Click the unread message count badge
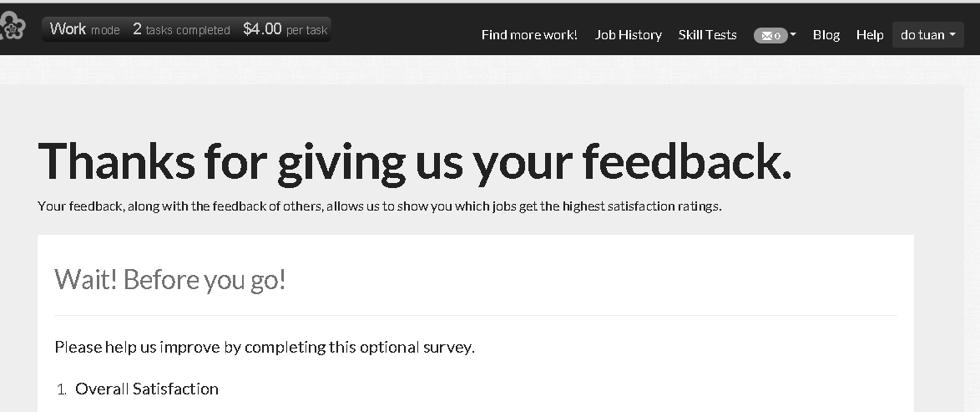This screenshot has width=980, height=412. point(778,36)
